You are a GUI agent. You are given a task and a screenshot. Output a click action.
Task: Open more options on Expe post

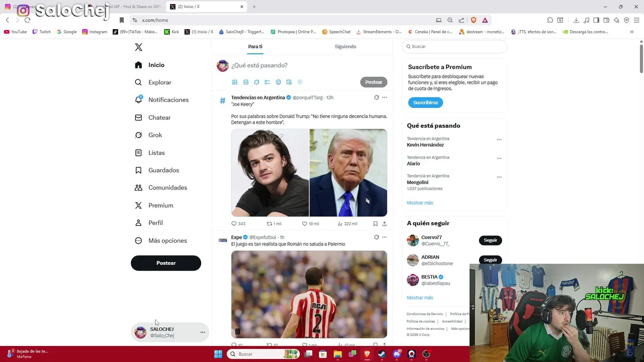(384, 237)
